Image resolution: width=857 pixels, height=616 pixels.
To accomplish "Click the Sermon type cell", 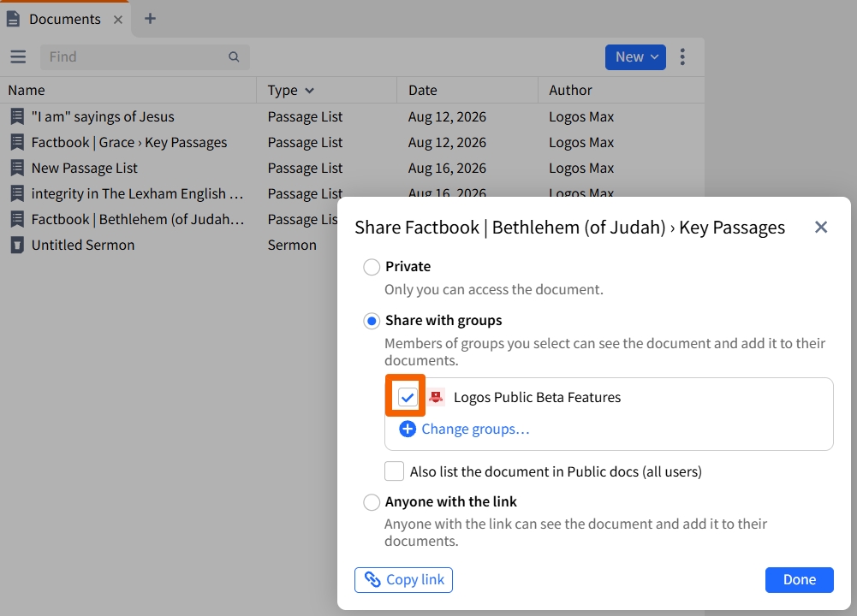I will pyautogui.click(x=292, y=245).
